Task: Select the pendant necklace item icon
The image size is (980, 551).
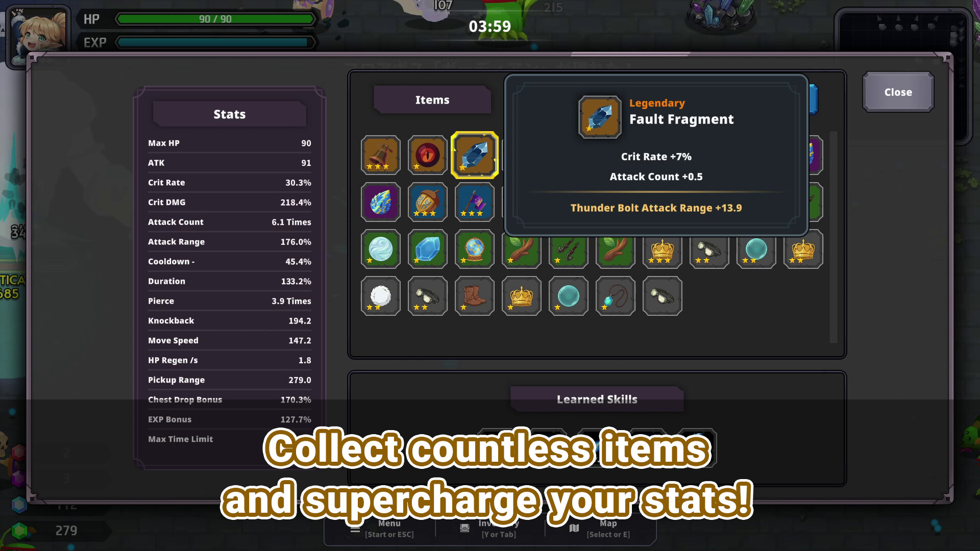Action: coord(615,296)
